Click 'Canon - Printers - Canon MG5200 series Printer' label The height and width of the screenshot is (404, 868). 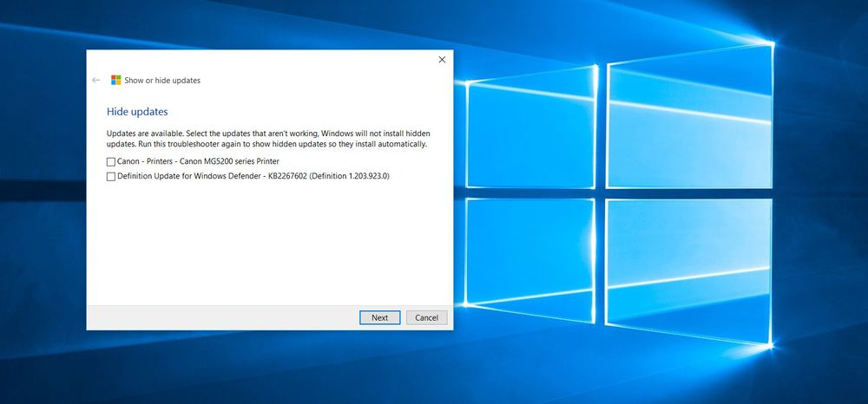[198, 161]
